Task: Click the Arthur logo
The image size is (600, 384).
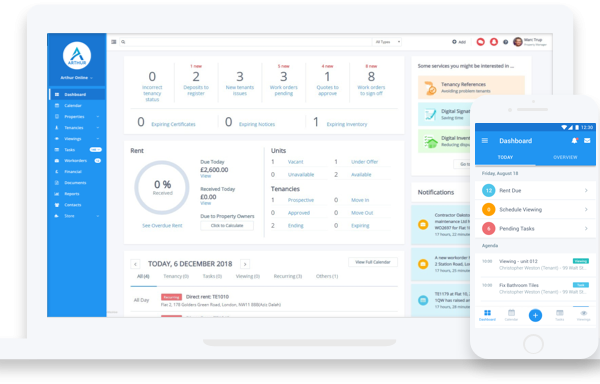Action: coord(77,56)
